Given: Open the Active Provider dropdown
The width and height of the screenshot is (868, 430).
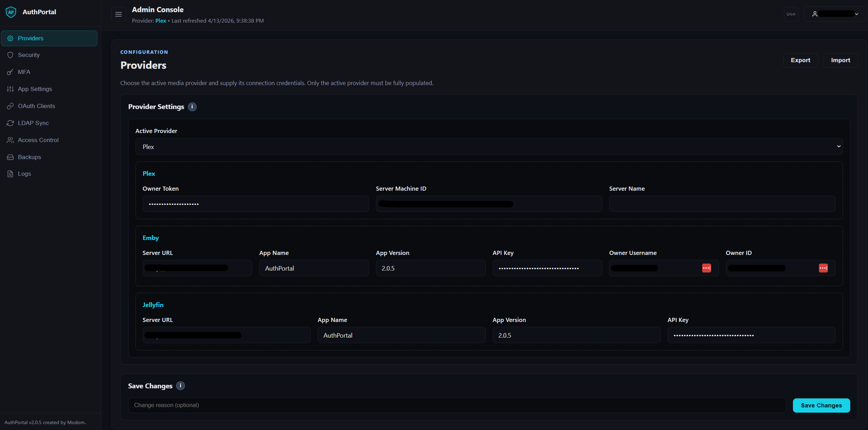Looking at the screenshot, I should click(489, 147).
